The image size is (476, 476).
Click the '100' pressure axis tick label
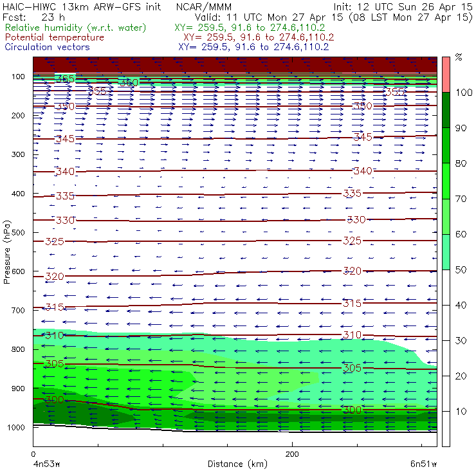(18, 77)
